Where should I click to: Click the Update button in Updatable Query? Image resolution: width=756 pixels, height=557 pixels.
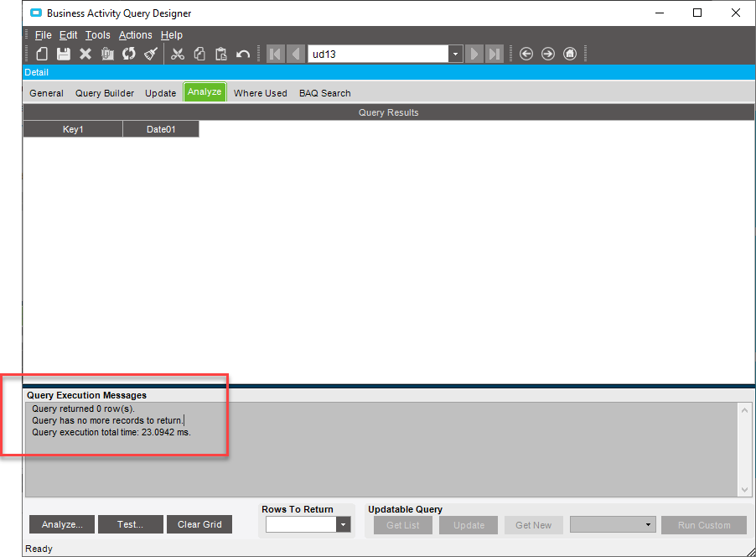[469, 525]
